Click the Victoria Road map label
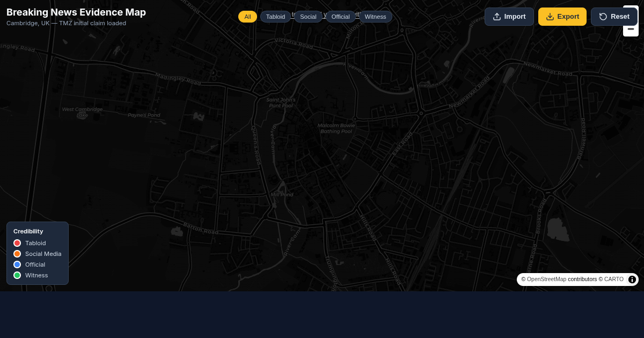The image size is (644, 338). point(294,43)
